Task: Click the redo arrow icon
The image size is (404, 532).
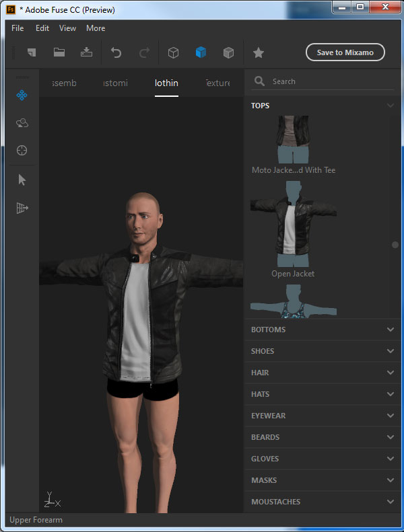Action: pos(144,52)
